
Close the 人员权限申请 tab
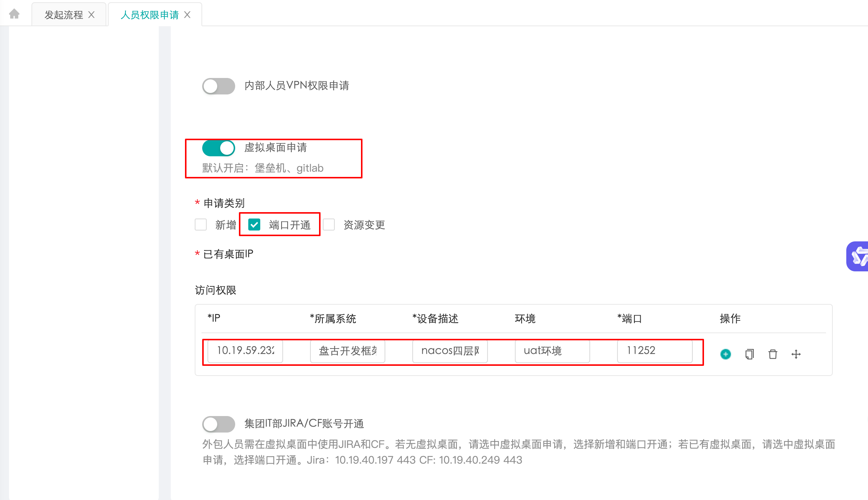pyautogui.click(x=187, y=15)
